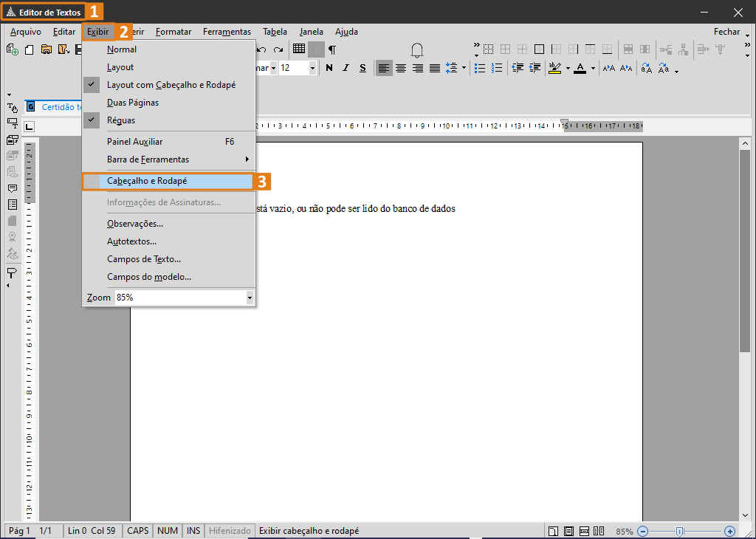Open the Formatar menu
Screen dimensions: 756x539
[x=173, y=32]
